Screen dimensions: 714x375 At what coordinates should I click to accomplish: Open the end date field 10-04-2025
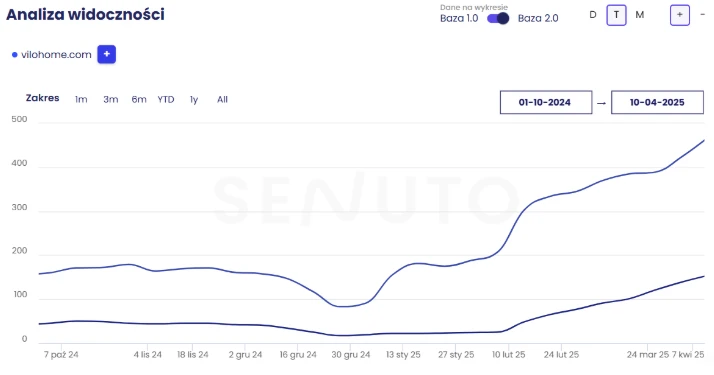(x=657, y=102)
